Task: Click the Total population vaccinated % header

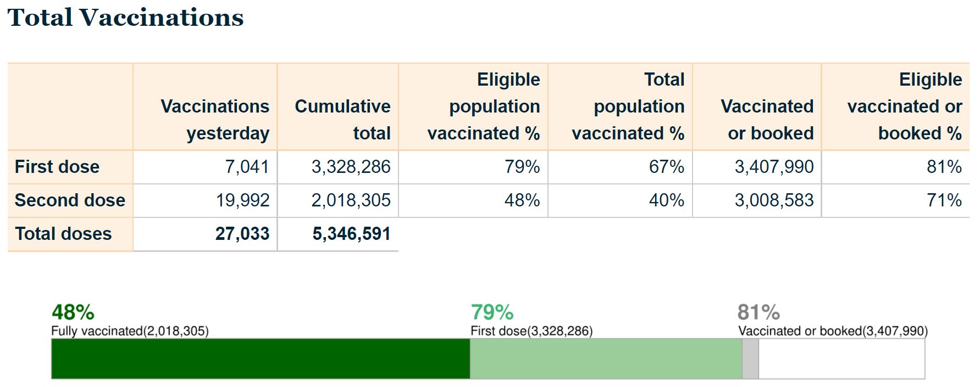Action: click(x=628, y=106)
